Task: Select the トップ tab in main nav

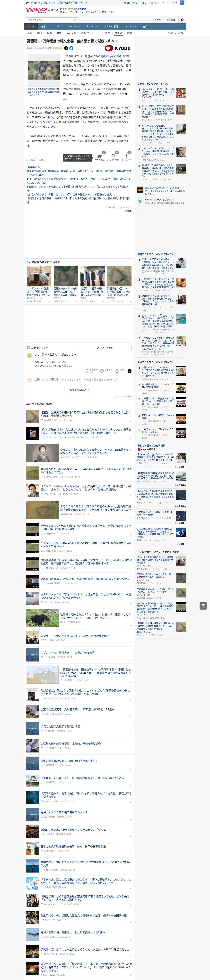Action: point(31,27)
